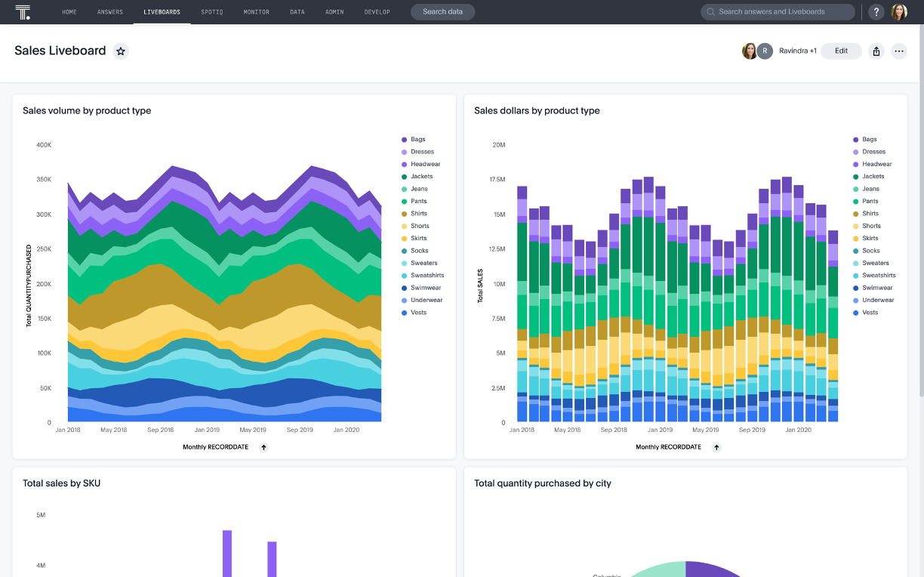Toggle Socks in sales dollars legend
The height and width of the screenshot is (577, 924).
click(x=867, y=251)
